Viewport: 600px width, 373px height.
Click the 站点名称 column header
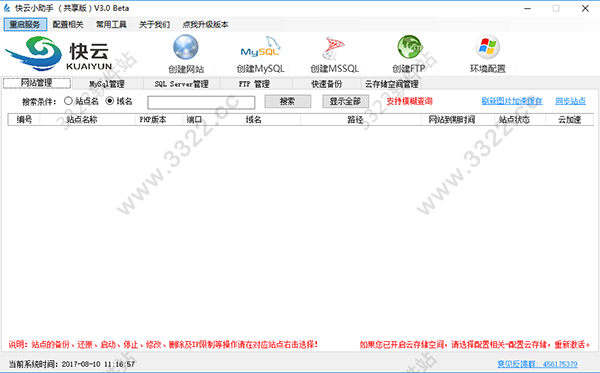(87, 119)
